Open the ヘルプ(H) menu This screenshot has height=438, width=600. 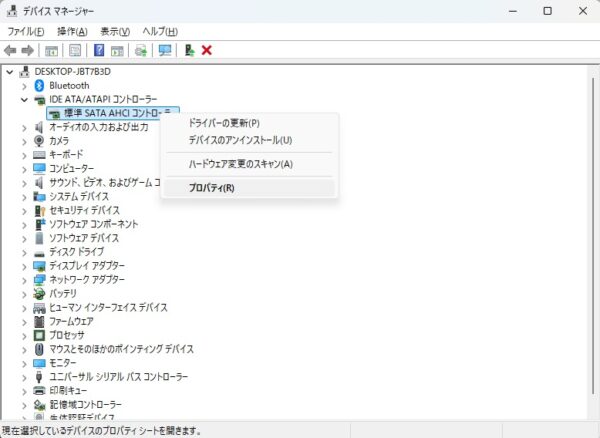[x=160, y=31]
